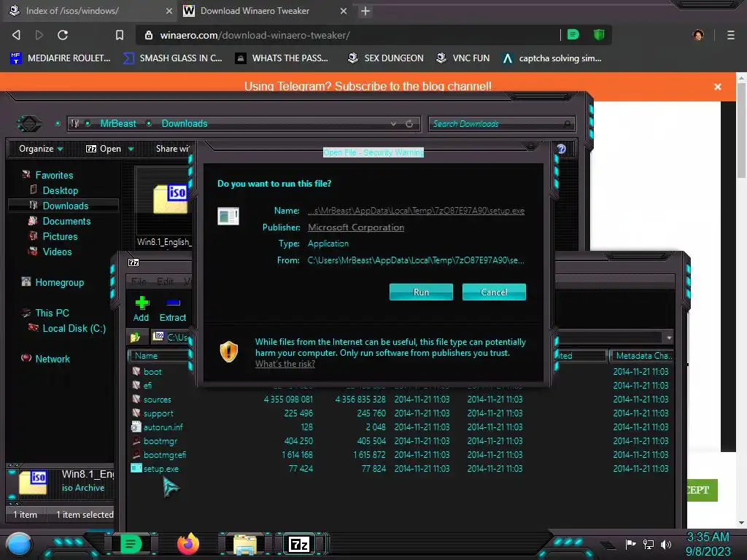Open SMASH GLASS IN C... bookmark

pos(173,58)
